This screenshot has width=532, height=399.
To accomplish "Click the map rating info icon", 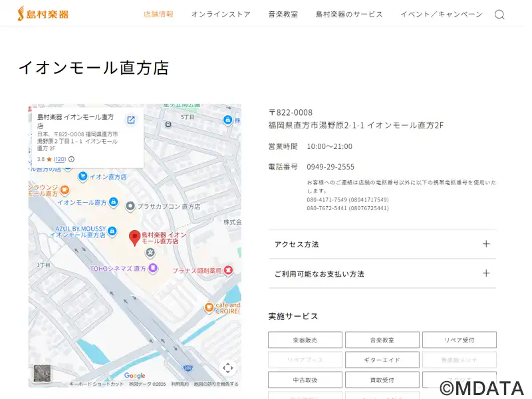I will (x=72, y=159).
